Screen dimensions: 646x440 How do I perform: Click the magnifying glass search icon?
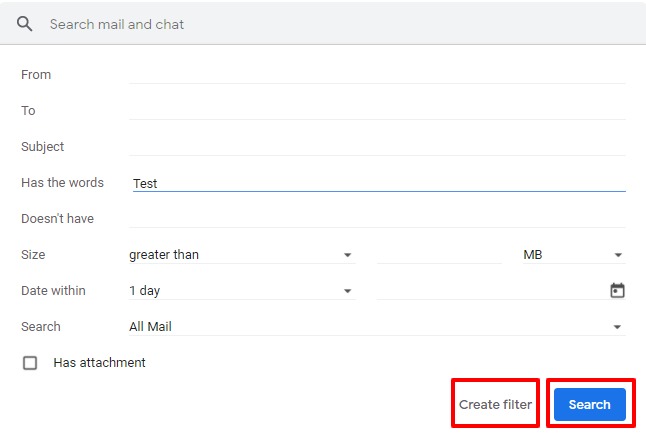pos(25,24)
